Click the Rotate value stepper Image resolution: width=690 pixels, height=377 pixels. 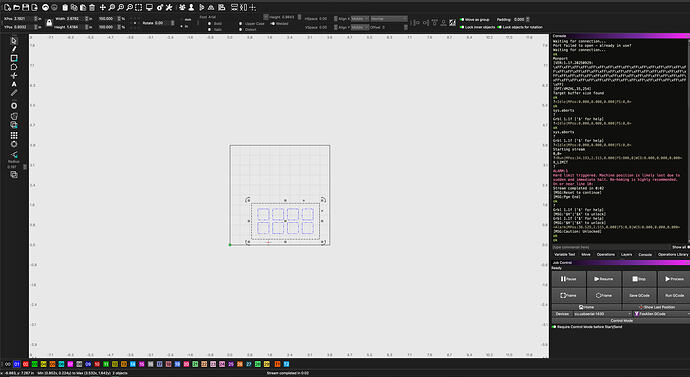click(x=172, y=23)
